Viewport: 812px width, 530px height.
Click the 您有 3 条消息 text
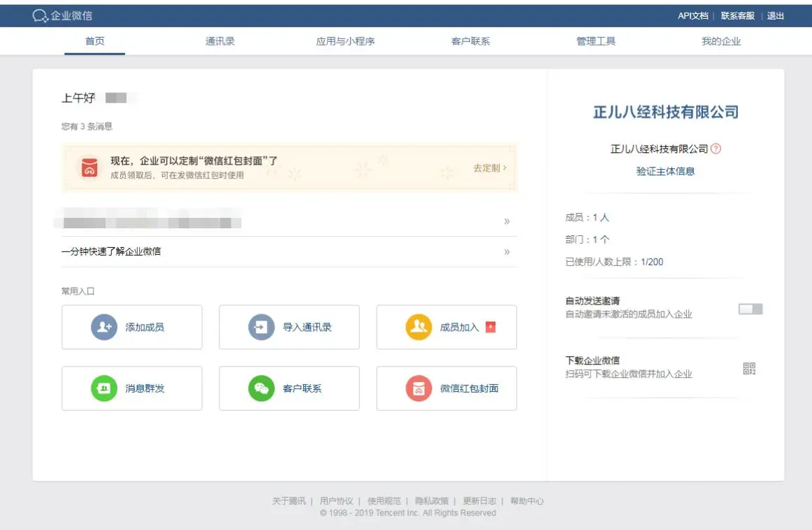[x=87, y=126]
